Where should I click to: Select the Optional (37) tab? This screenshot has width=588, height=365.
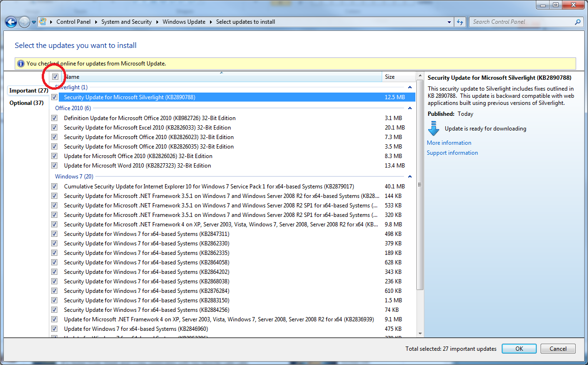(x=27, y=103)
